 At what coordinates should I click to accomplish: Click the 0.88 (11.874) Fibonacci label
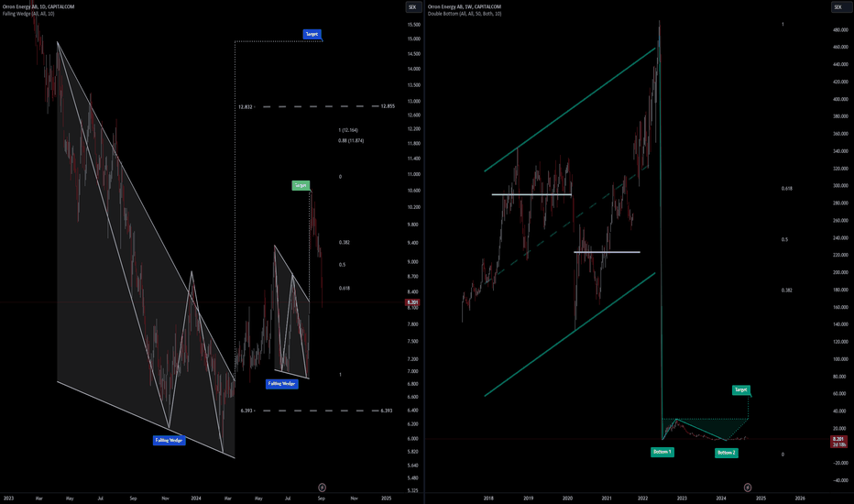coord(351,140)
